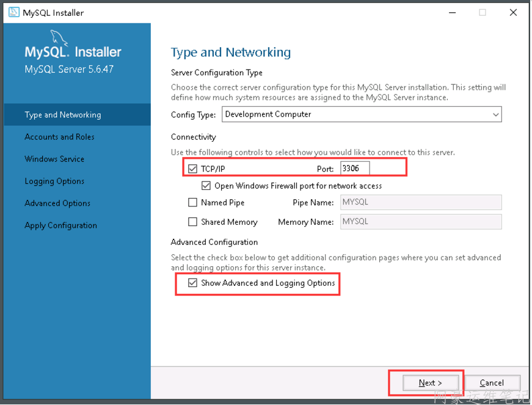Screen dimensions: 532x405
Task: Click the MySQL Installer title bar icon
Action: click(x=13, y=12)
